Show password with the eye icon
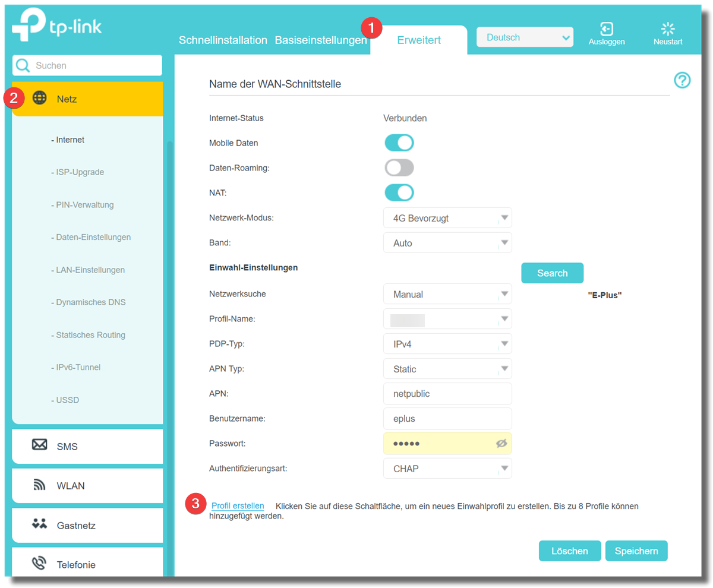The height and width of the screenshot is (588, 713). (501, 444)
